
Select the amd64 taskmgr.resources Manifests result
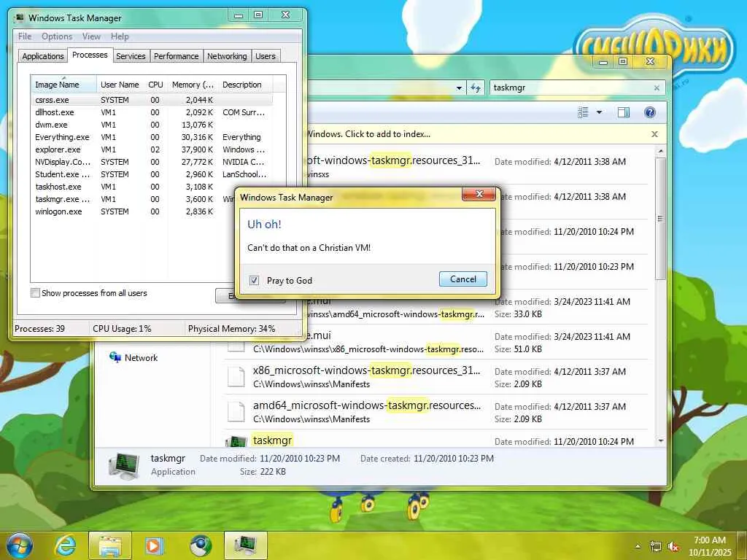tap(436, 412)
